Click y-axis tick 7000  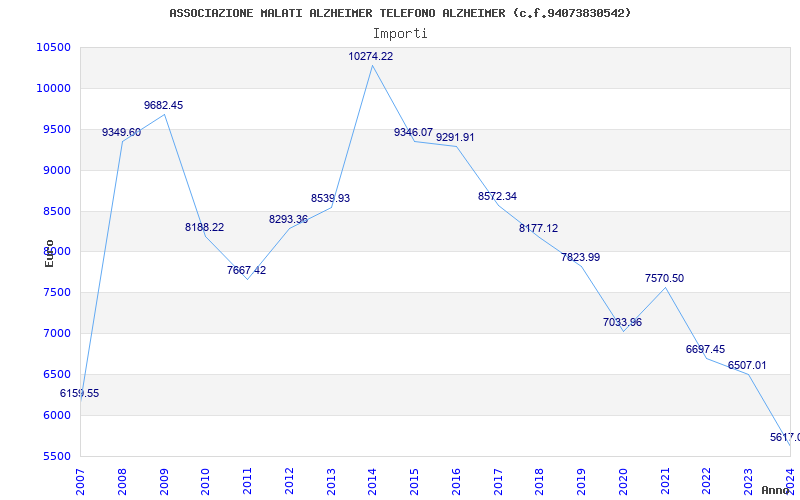[x=56, y=334]
